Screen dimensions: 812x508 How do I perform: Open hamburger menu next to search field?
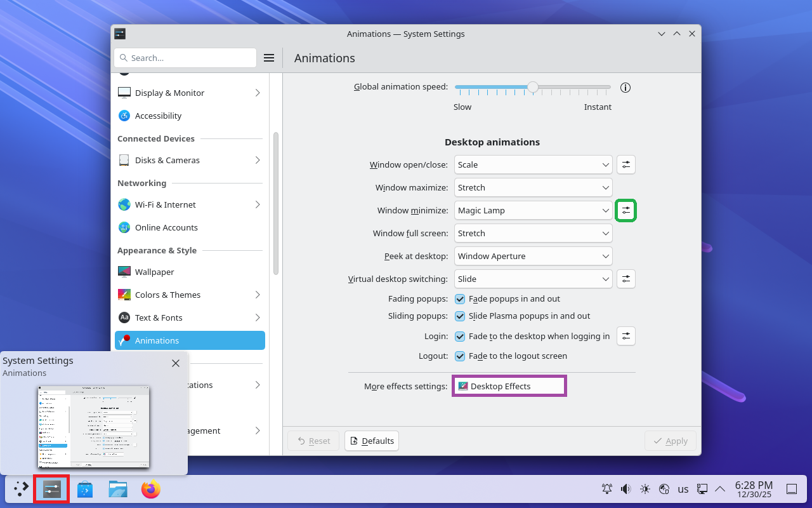click(x=269, y=58)
